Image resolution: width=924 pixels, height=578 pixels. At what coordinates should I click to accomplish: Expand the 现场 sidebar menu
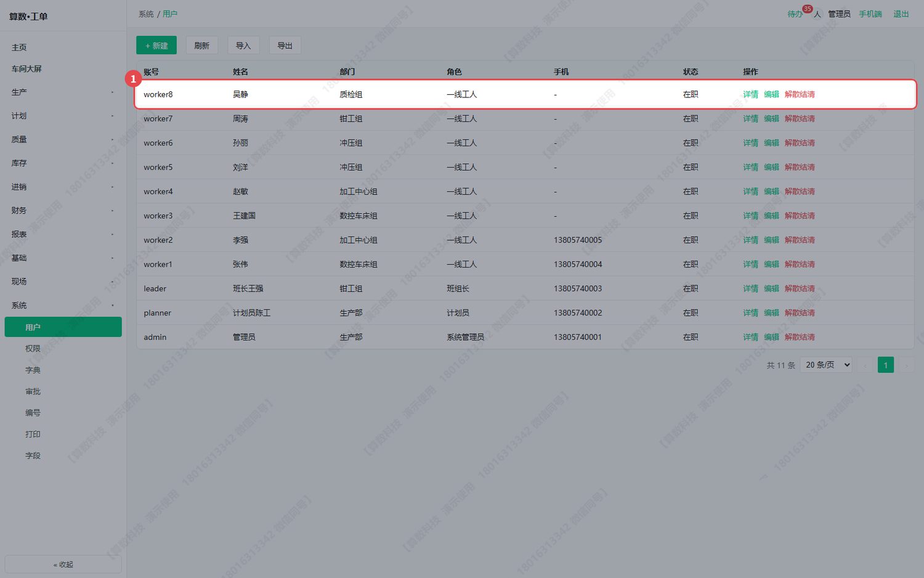63,282
